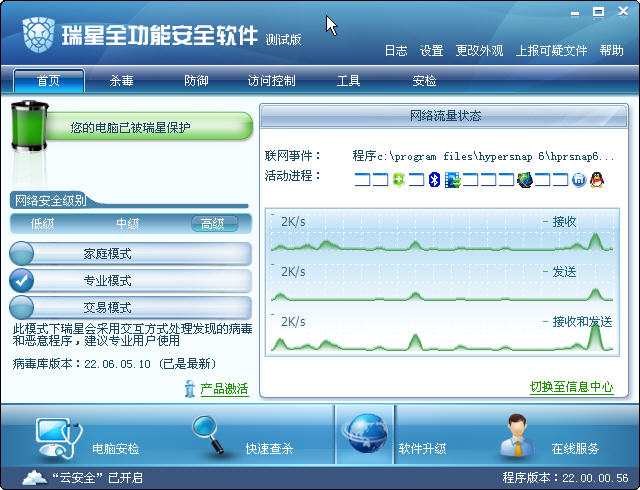Switch to the 首页 tab

pos(49,80)
